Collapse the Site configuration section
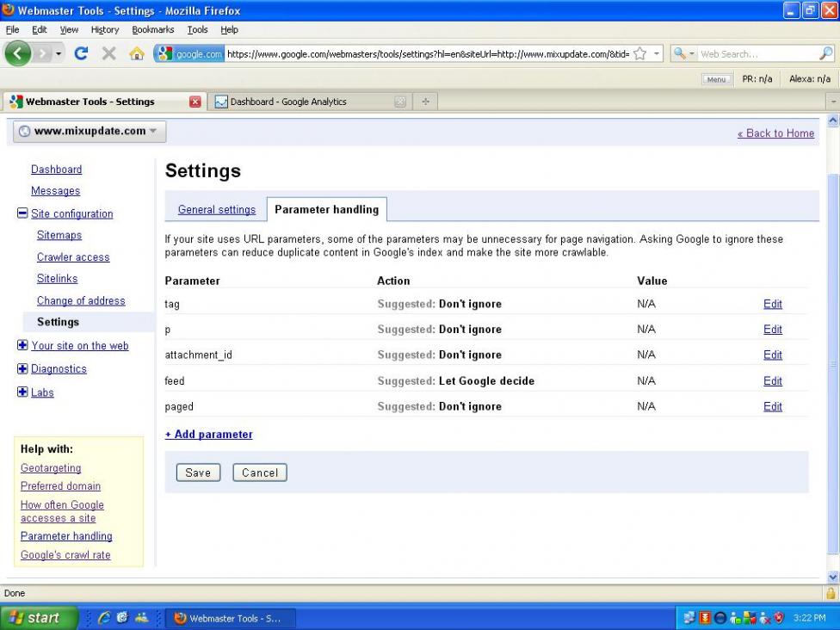This screenshot has width=840, height=630. [22, 213]
